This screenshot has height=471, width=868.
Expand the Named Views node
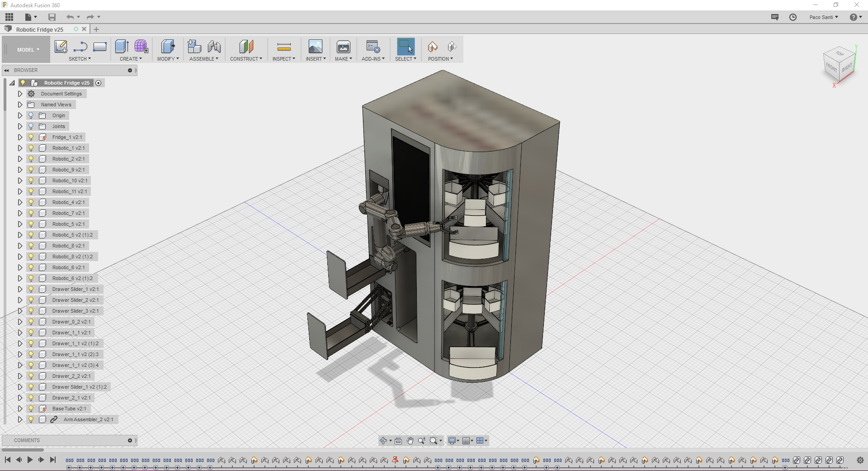[20, 105]
